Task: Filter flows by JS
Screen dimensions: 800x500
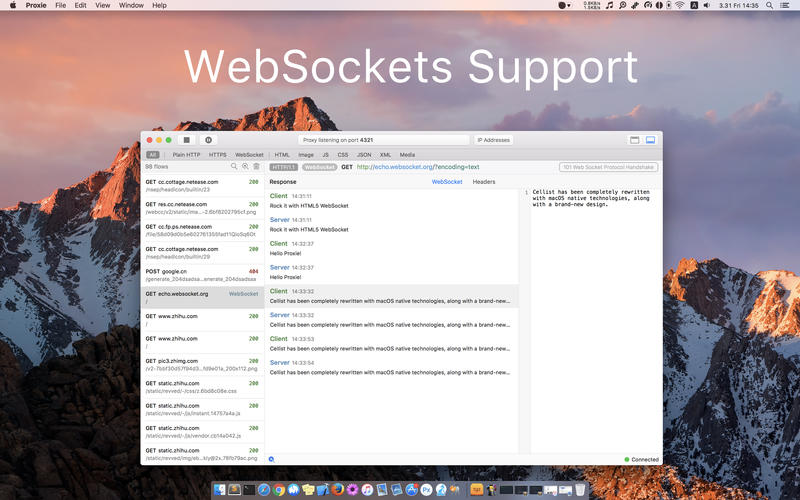Action: (326, 155)
